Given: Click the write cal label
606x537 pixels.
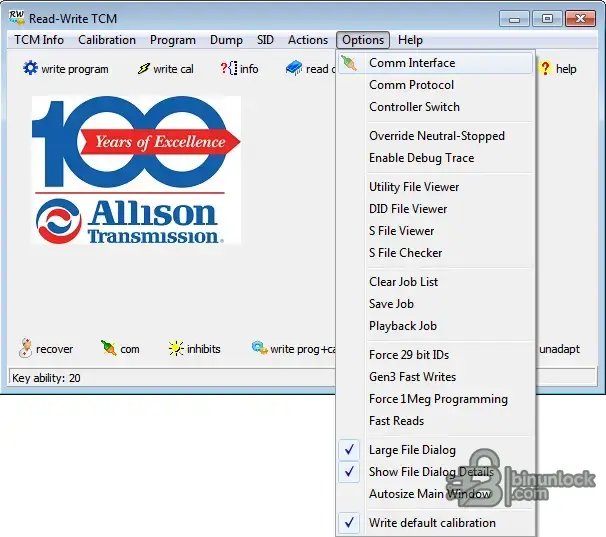Looking at the screenshot, I should pyautogui.click(x=173, y=69).
